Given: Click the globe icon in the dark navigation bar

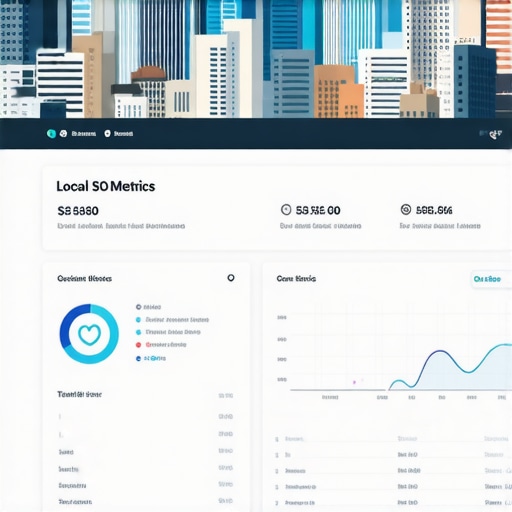Looking at the screenshot, I should click(63, 134).
